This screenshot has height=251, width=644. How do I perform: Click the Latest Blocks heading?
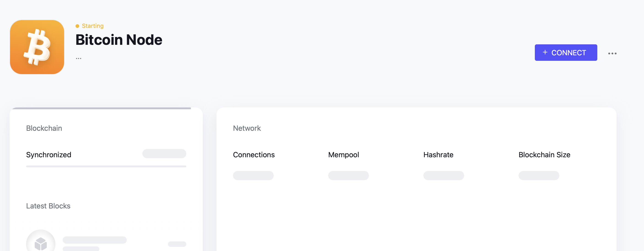coord(48,206)
